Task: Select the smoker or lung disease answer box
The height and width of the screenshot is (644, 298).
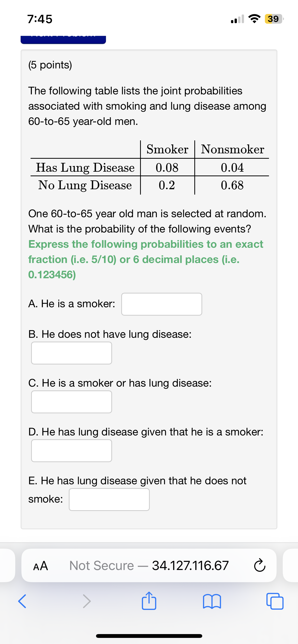Action: click(71, 402)
